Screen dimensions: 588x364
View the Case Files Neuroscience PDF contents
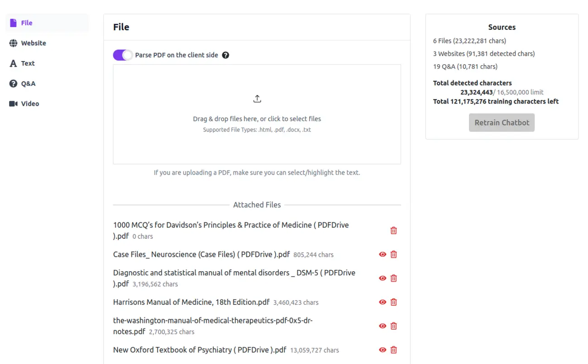(382, 255)
